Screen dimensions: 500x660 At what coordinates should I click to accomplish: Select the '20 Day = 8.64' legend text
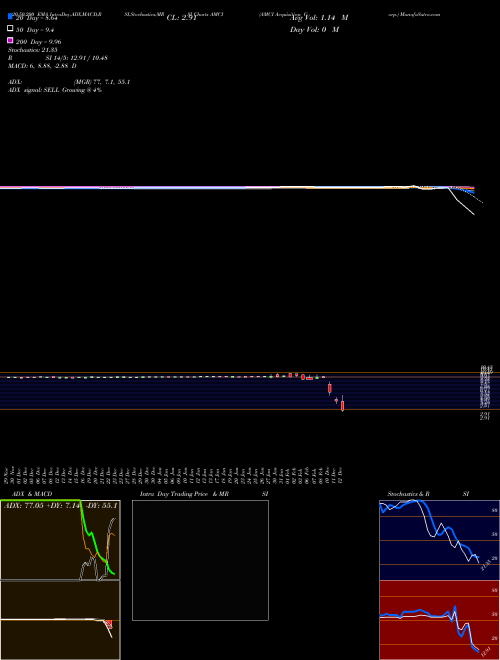[x=36, y=18]
